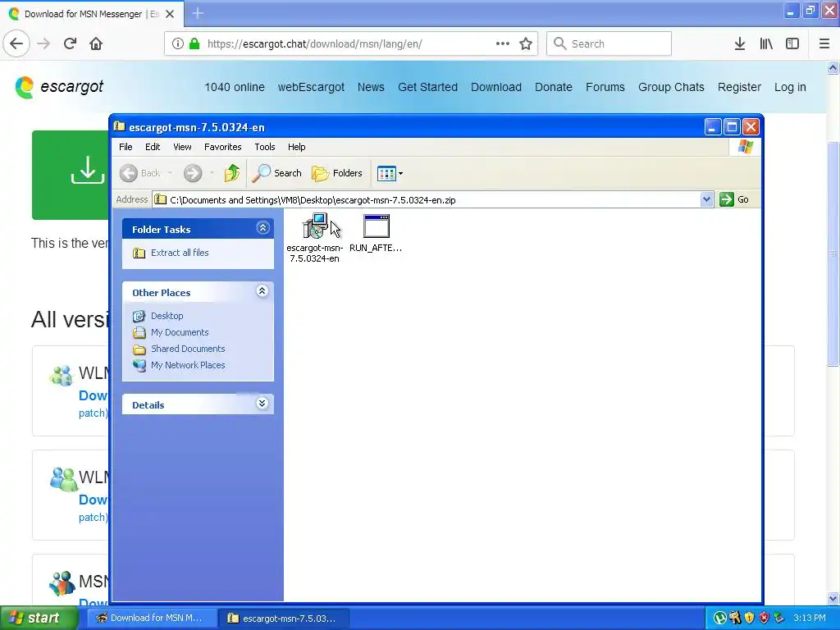Click the escargot-msn taskbar button
This screenshot has height=630, width=840.
coord(283,618)
